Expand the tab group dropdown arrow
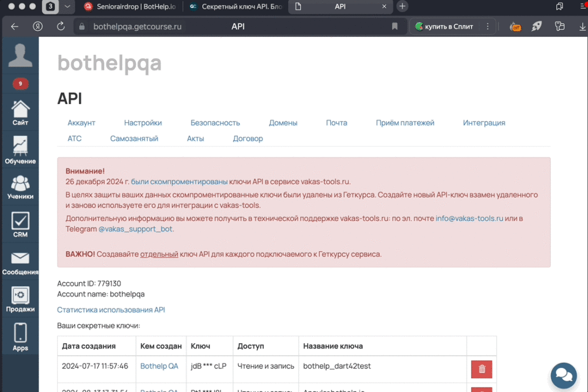Viewport: 588px width, 392px height. 68,7
